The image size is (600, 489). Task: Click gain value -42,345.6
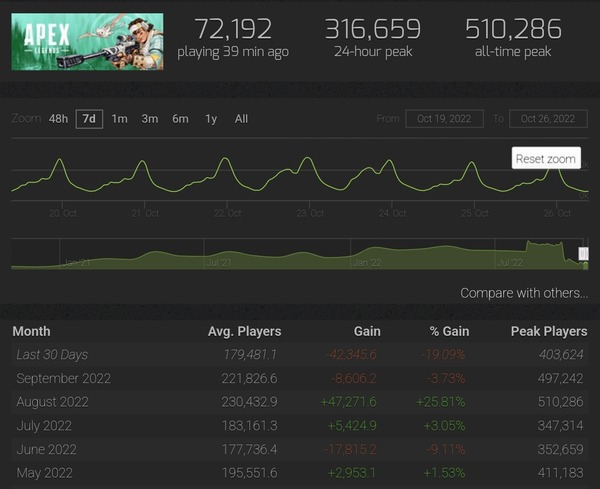(x=351, y=355)
